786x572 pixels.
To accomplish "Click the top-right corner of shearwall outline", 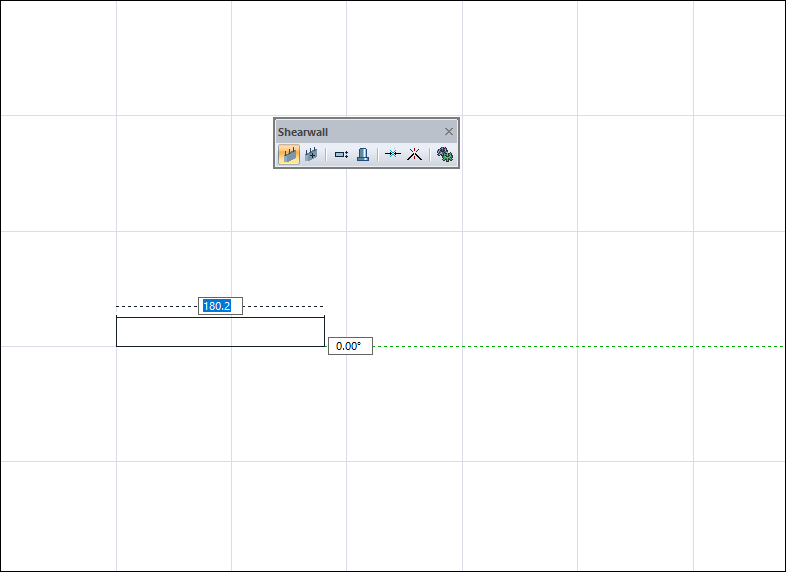I will coord(324,317).
